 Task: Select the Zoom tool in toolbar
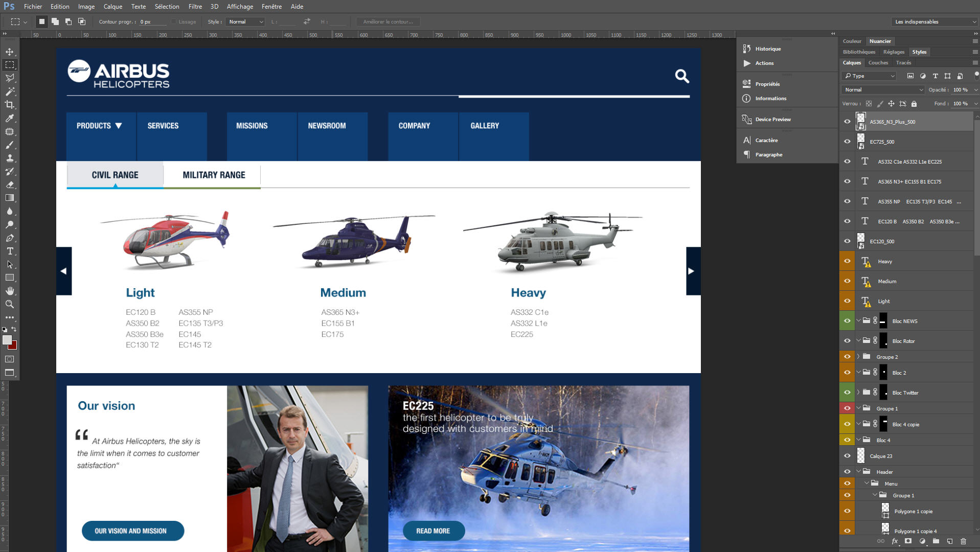point(10,304)
